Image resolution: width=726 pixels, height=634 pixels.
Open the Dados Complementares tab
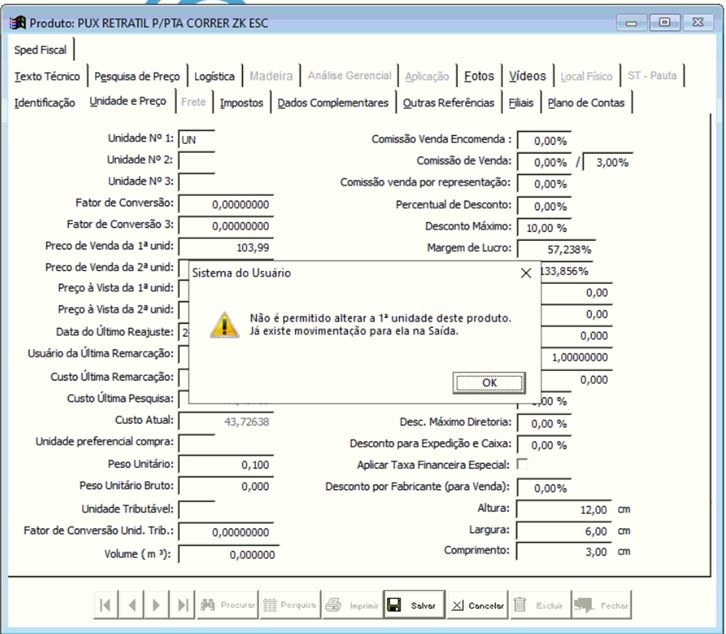[x=333, y=103]
